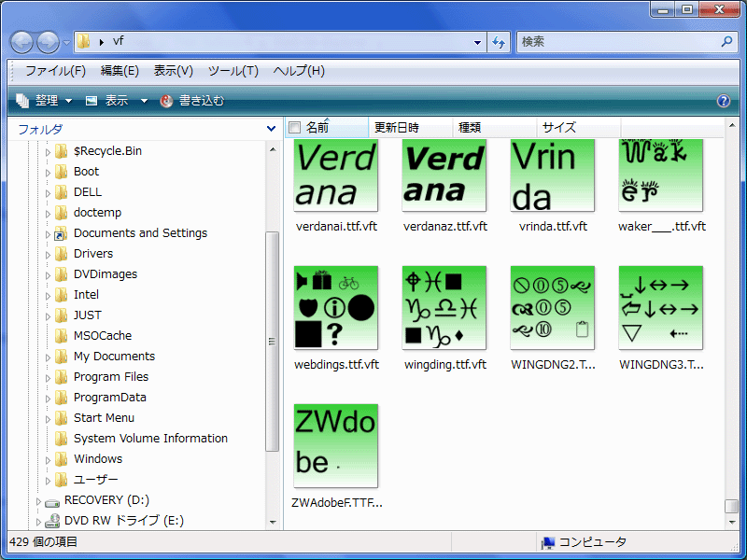Click the folder tree scrollbar thumb
The width and height of the screenshot is (747, 560).
pyautogui.click(x=272, y=341)
